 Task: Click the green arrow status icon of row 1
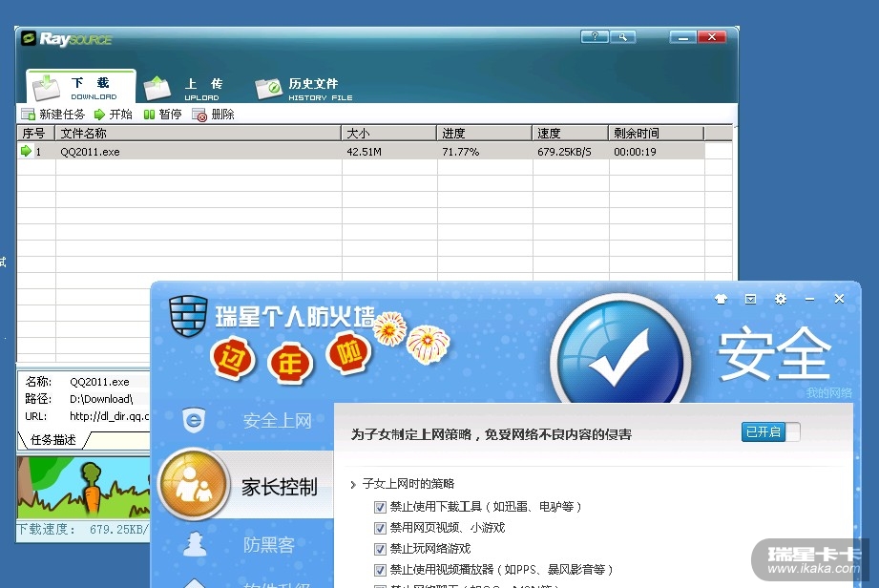point(26,151)
